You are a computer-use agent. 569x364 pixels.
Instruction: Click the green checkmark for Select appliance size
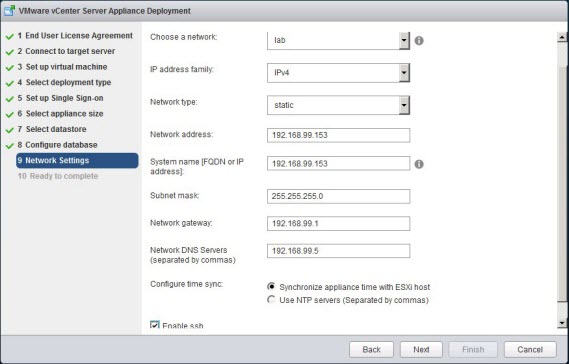(x=10, y=115)
